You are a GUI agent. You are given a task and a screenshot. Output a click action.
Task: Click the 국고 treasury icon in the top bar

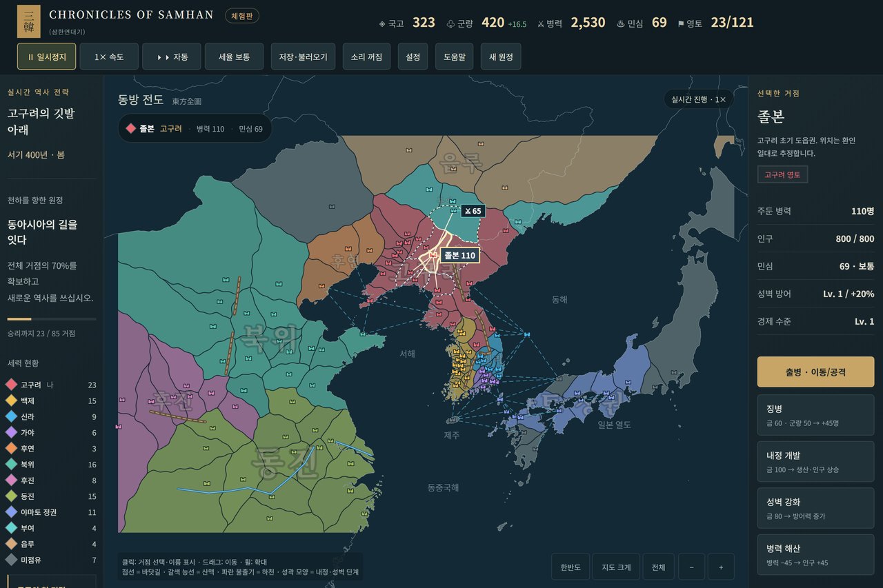click(382, 23)
